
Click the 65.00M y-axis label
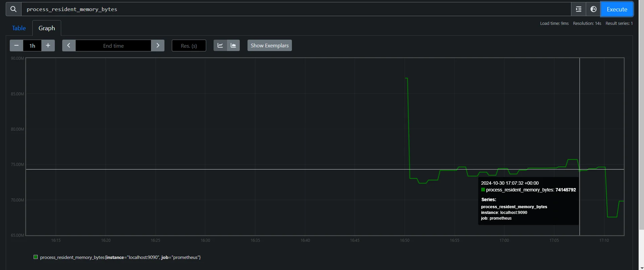(17, 235)
